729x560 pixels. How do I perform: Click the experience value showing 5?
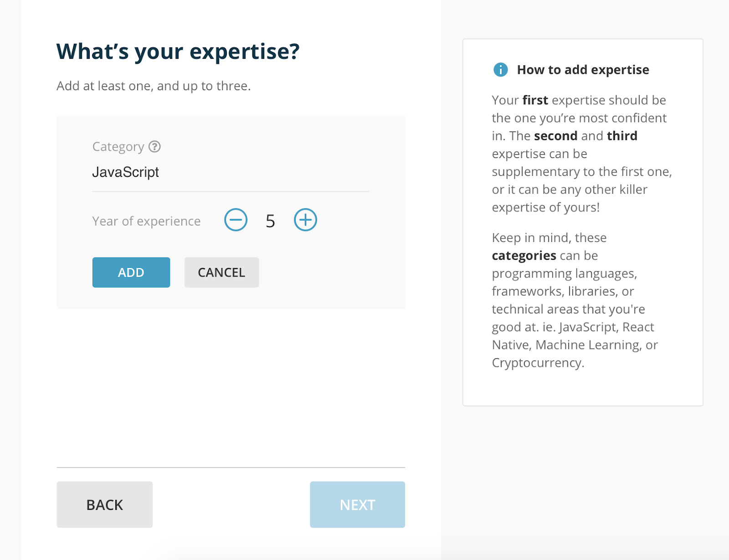click(x=270, y=220)
